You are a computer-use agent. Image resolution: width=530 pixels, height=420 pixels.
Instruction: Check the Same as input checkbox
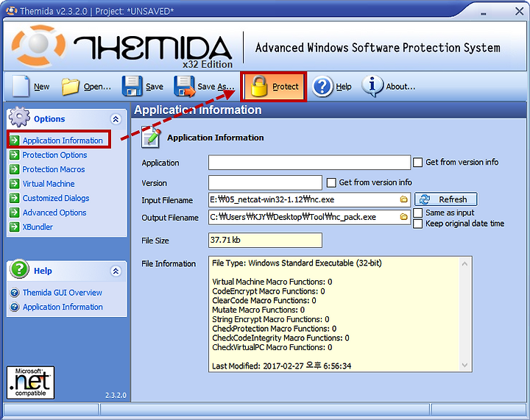(x=418, y=213)
